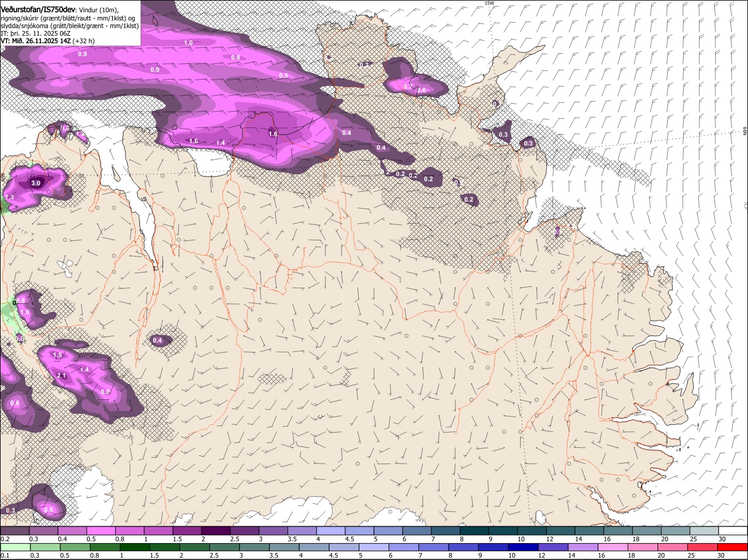
Task: Pick upper legend swatch between 0.3 and 0.4
Action: pos(43,531)
